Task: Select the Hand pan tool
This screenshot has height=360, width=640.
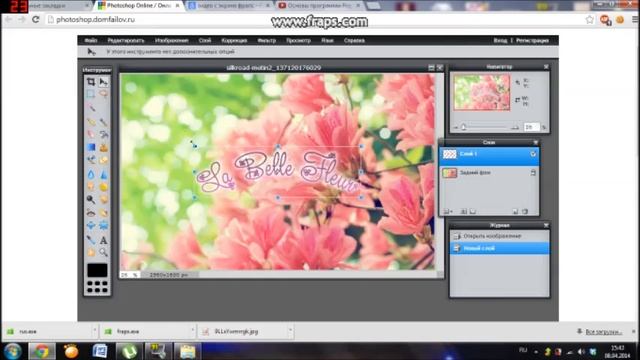Action: tap(91, 253)
